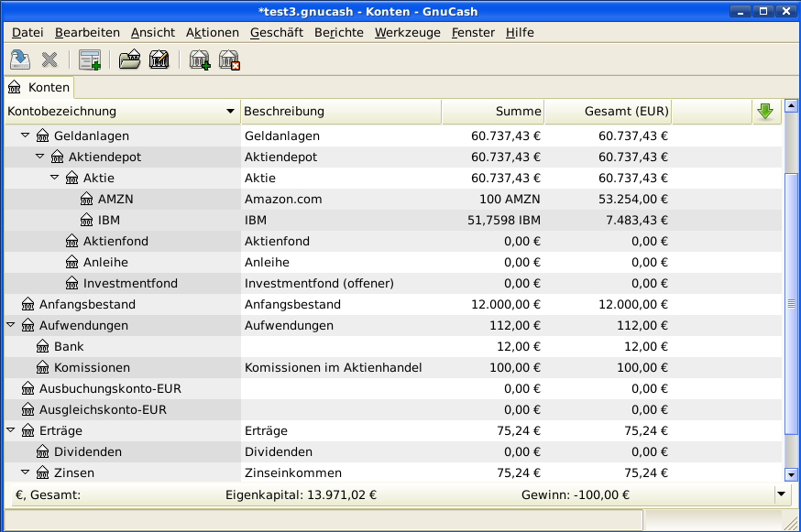Click the Close (X) toolbar icon
Screen dimensions: 801x532
49,60
